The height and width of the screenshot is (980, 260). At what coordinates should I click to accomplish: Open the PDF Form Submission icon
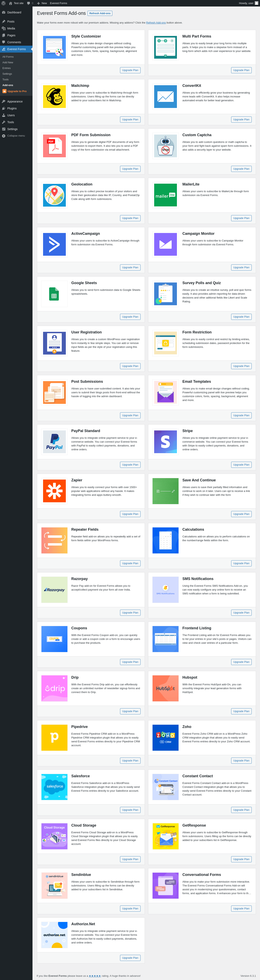[x=54, y=146]
